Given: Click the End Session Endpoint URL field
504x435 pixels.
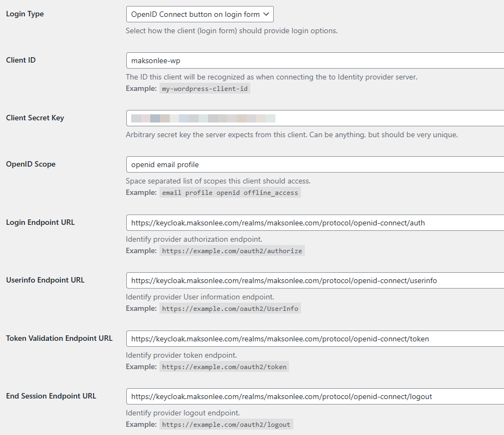Looking at the screenshot, I should (x=315, y=396).
